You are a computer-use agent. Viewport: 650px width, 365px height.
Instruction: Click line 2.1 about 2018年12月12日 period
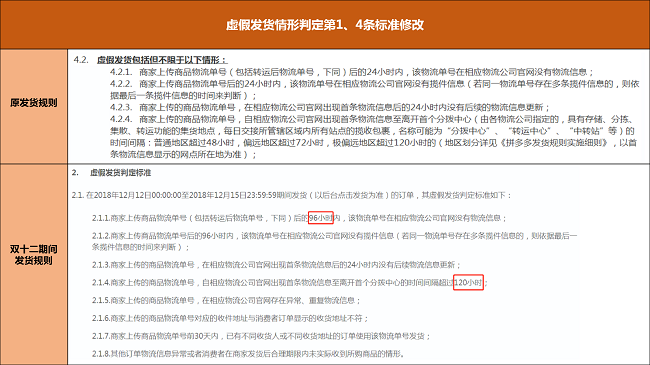(291, 195)
